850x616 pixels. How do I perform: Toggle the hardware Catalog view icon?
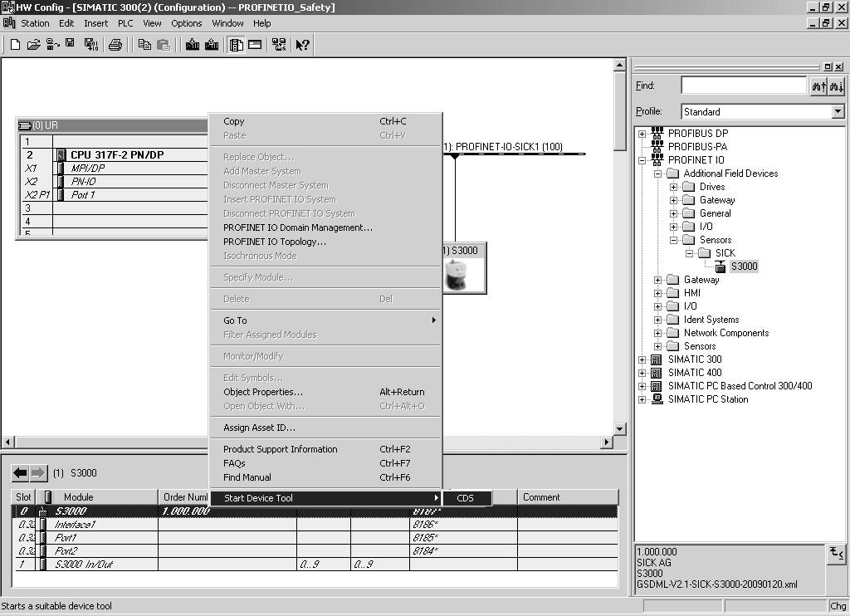click(x=236, y=45)
